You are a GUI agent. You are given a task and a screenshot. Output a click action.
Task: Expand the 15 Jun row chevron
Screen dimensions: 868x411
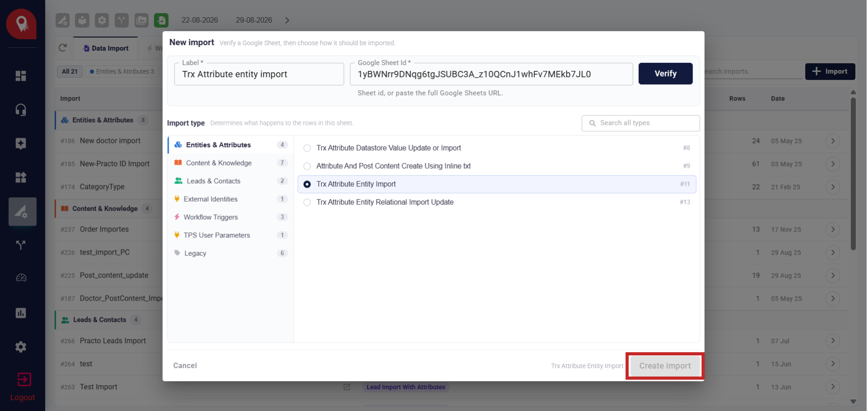click(x=833, y=364)
